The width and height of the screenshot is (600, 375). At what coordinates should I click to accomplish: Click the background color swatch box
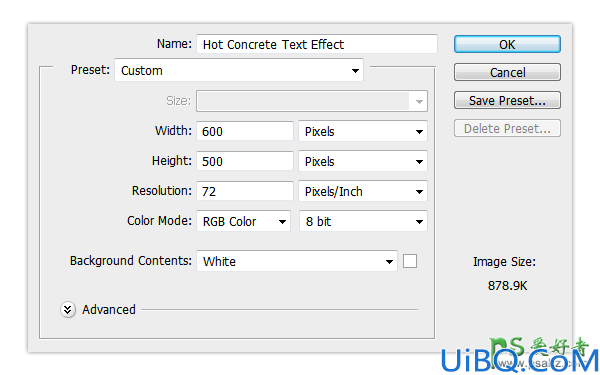pos(410,261)
